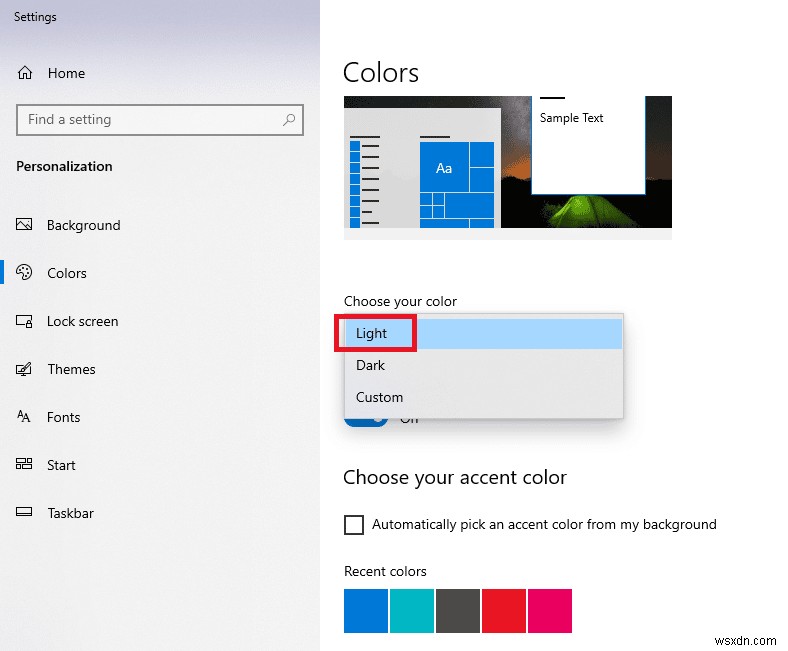The height and width of the screenshot is (651, 788).
Task: Select Colors in the sidebar
Action: click(x=160, y=273)
